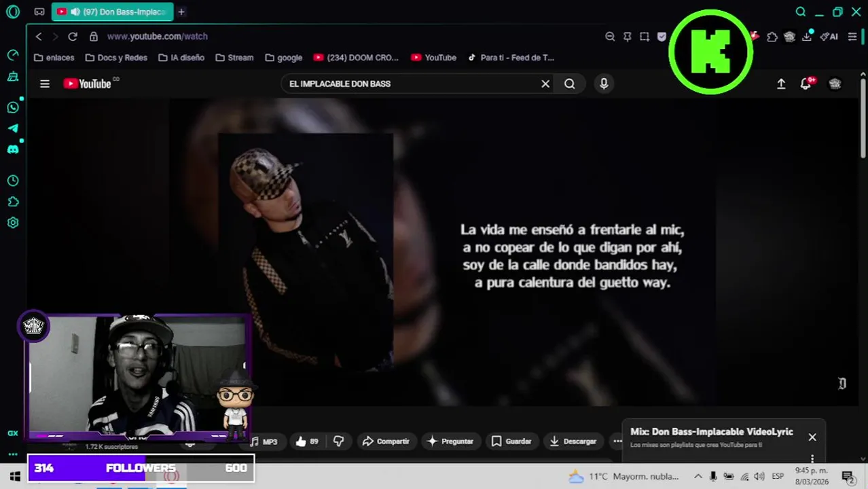Screen dimensions: 868x489
Task: Open WhatsApp in the sidebar
Action: 13,107
